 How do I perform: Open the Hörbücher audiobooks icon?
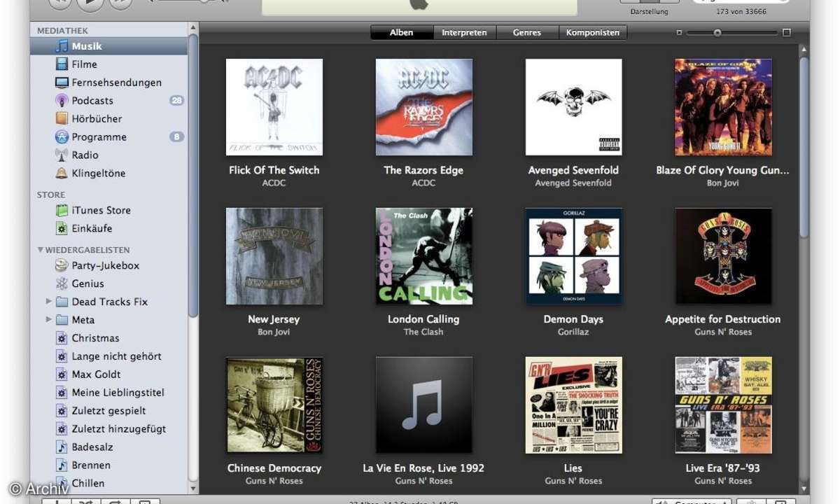[x=62, y=119]
